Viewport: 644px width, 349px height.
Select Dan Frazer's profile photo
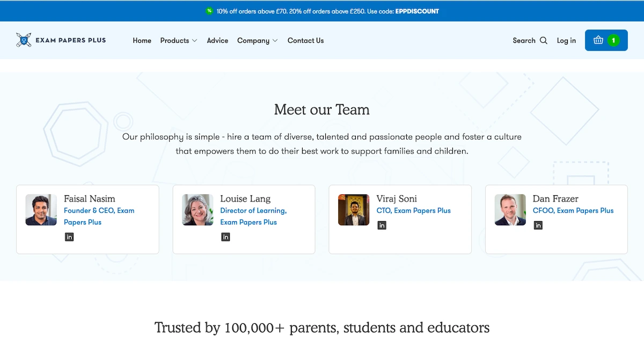(x=510, y=210)
